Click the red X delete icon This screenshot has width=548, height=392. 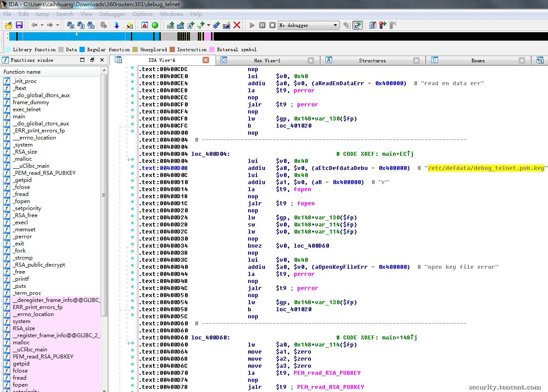237,25
